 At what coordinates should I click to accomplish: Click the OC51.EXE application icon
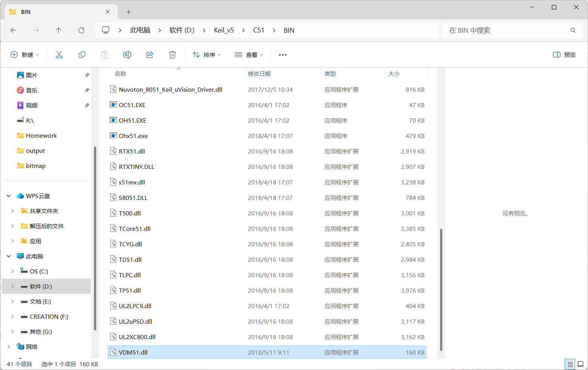tap(113, 104)
